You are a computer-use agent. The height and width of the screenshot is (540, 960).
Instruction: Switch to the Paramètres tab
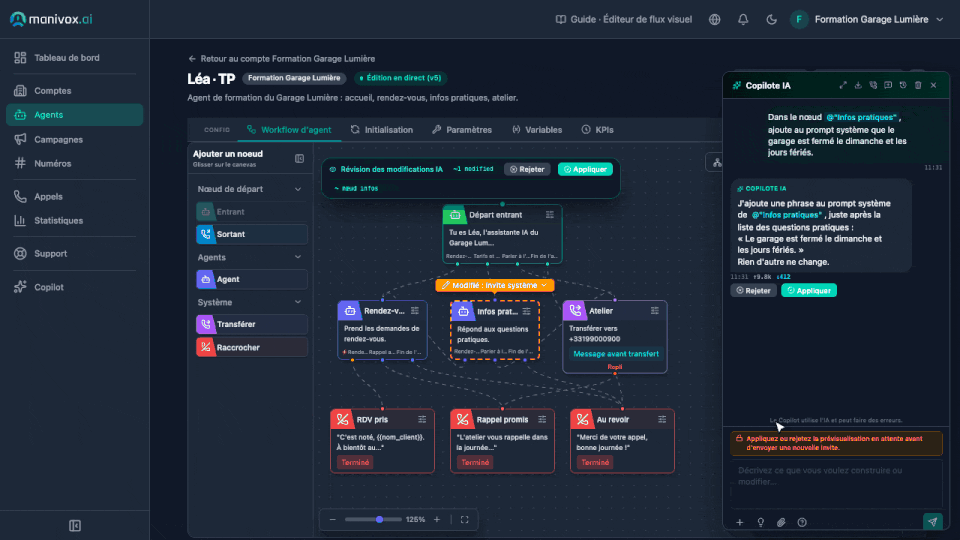click(x=462, y=130)
